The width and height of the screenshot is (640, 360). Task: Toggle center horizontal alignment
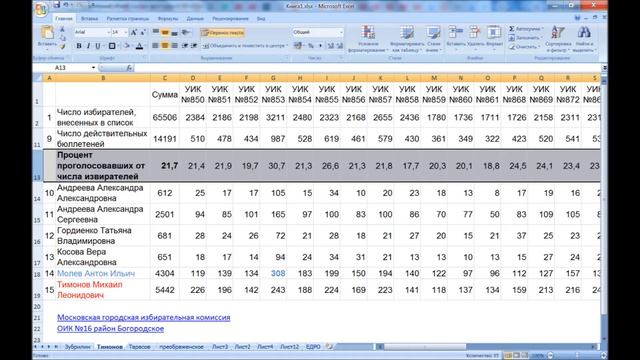pyautogui.click(x=165, y=46)
